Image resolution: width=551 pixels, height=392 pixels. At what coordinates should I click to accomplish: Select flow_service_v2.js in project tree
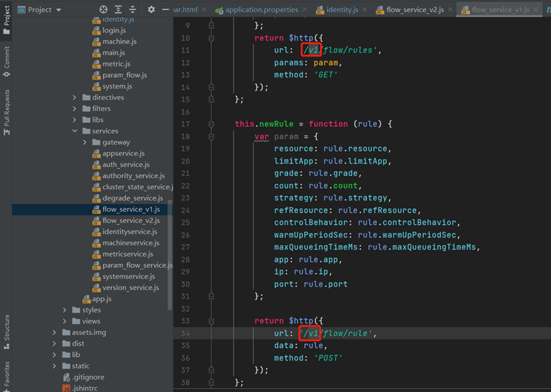(x=126, y=221)
